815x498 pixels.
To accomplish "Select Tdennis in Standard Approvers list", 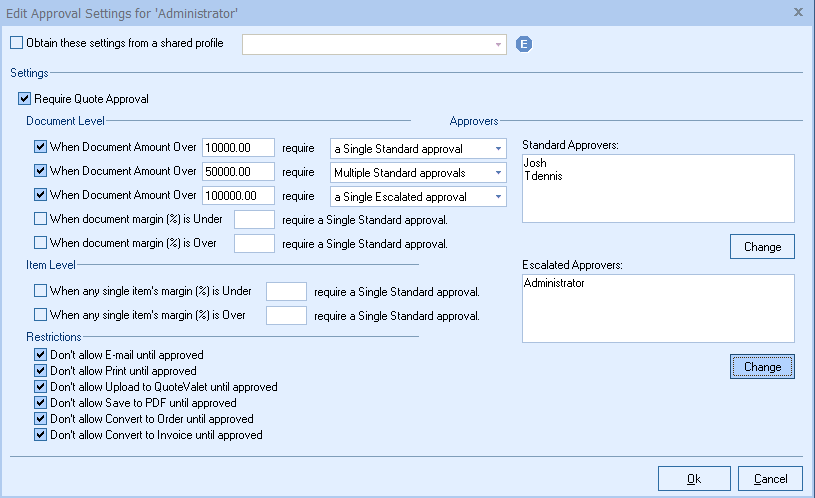I will tap(540, 175).
